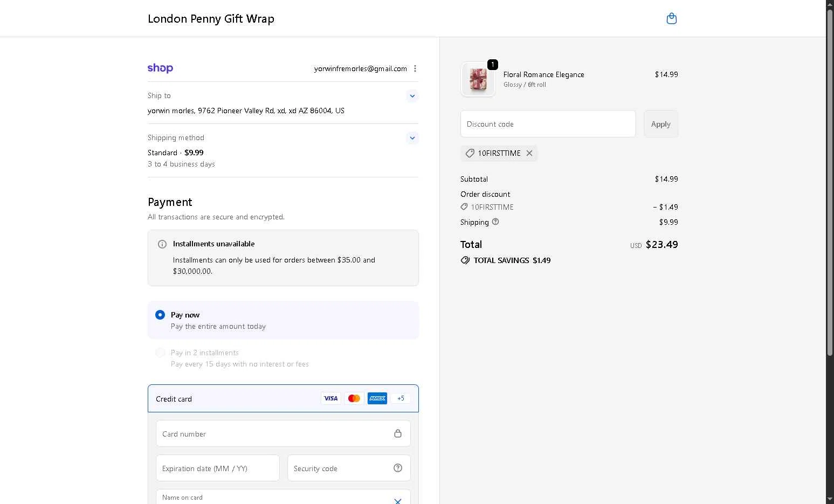The height and width of the screenshot is (504, 834).
Task: Click the shipping address text line
Action: click(246, 111)
